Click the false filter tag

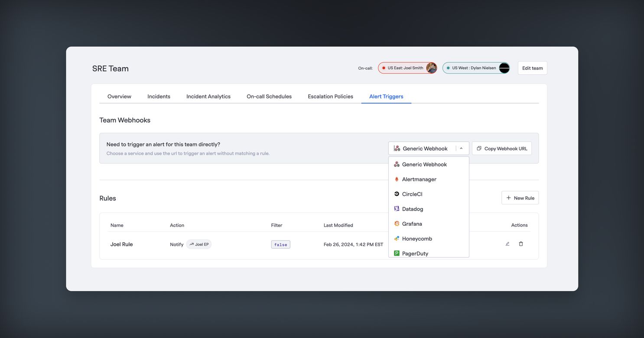pyautogui.click(x=280, y=244)
